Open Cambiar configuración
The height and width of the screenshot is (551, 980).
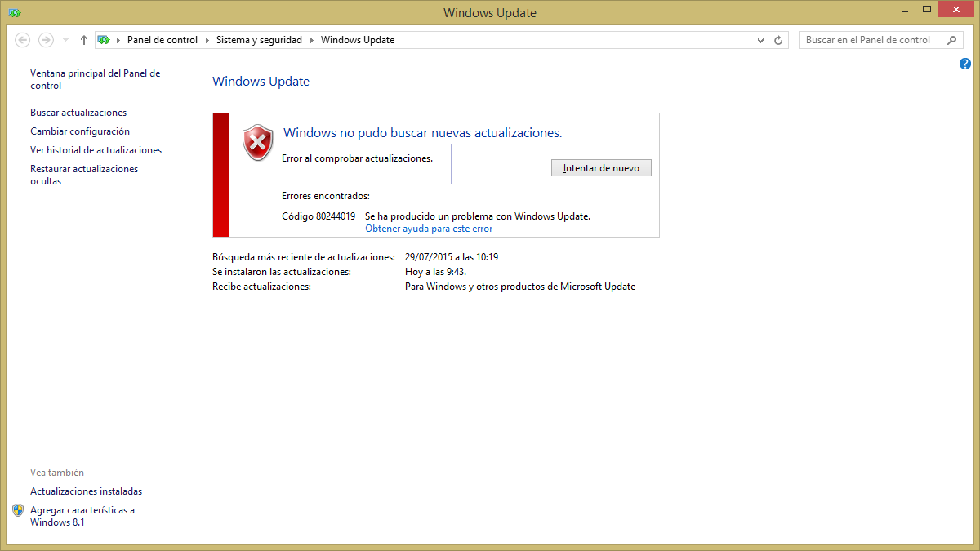[x=80, y=131]
